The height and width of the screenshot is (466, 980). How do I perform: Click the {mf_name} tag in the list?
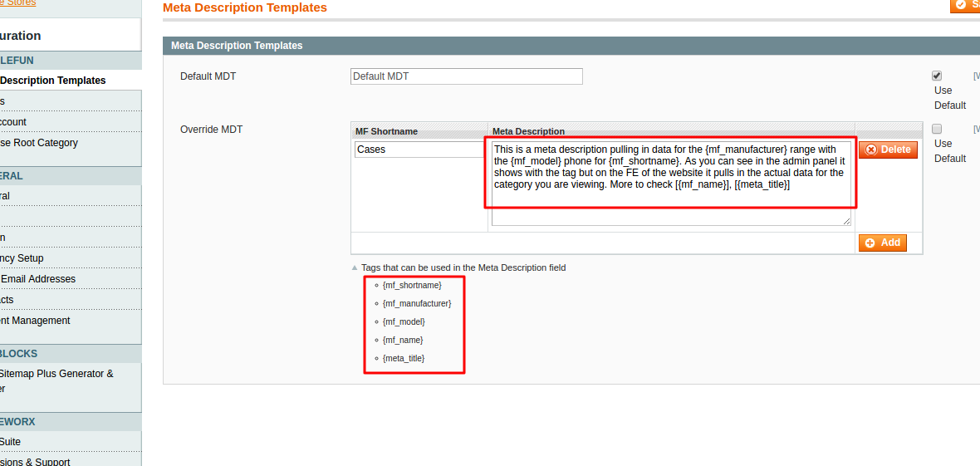pyautogui.click(x=403, y=340)
